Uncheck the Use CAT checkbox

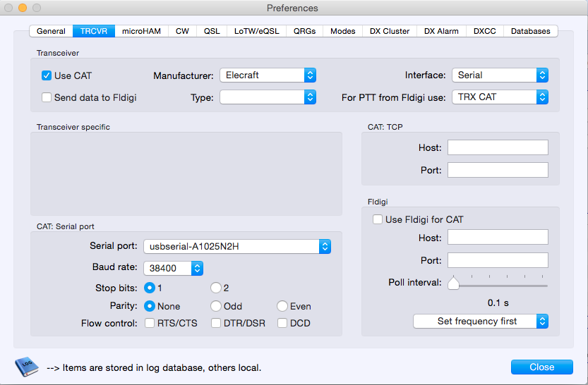(x=47, y=75)
